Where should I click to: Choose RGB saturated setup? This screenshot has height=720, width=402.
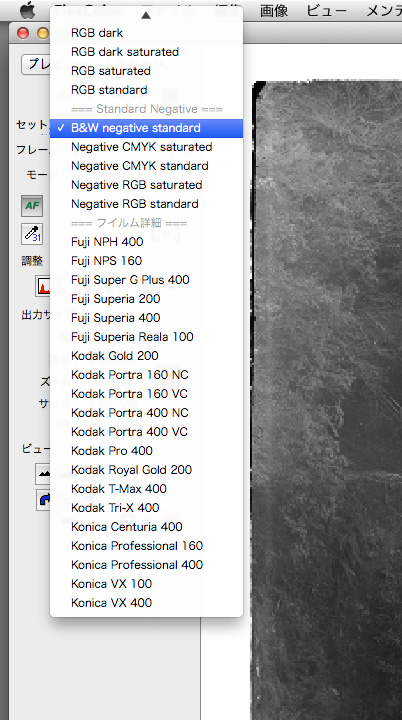(x=146, y=71)
